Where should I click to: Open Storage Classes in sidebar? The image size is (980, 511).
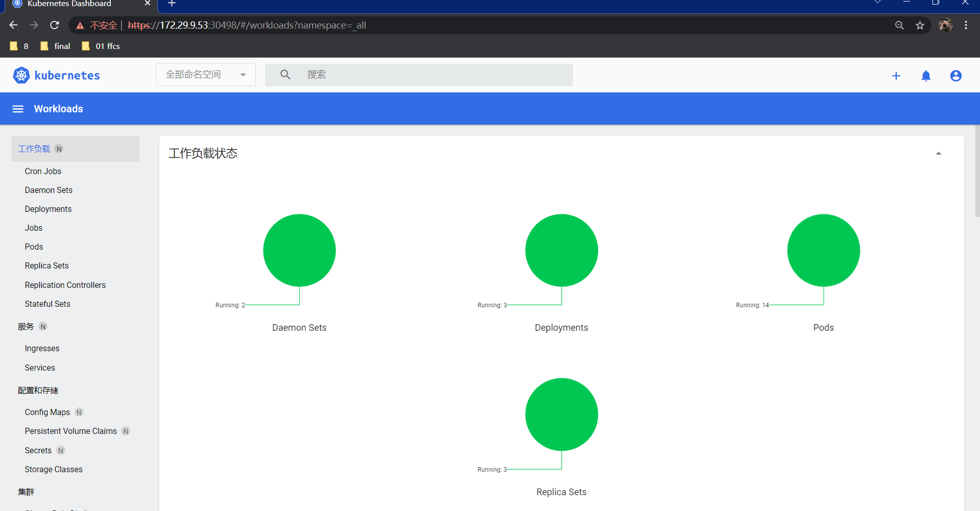pyautogui.click(x=54, y=470)
